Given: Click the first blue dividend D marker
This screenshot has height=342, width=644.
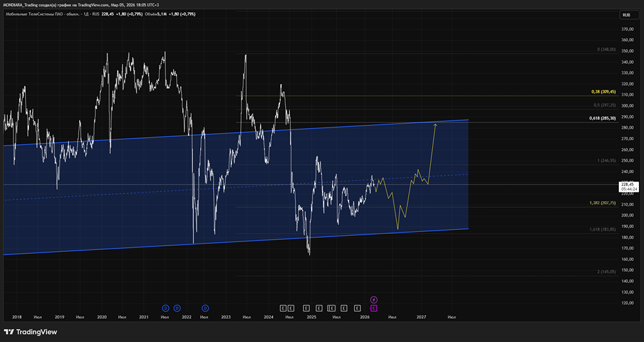Looking at the screenshot, I should pos(166,308).
